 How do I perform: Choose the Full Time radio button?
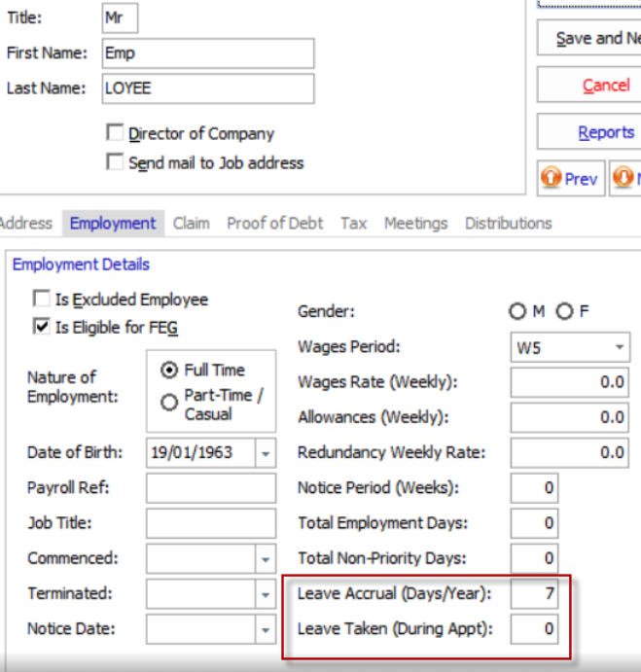pyautogui.click(x=168, y=371)
